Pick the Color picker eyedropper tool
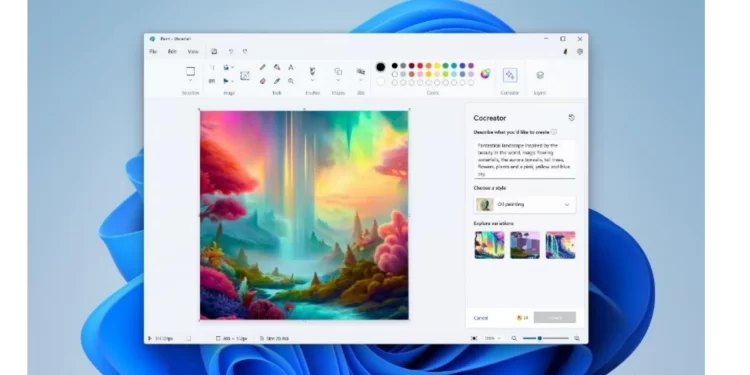Viewport: 750px width, 375px height. point(277,81)
